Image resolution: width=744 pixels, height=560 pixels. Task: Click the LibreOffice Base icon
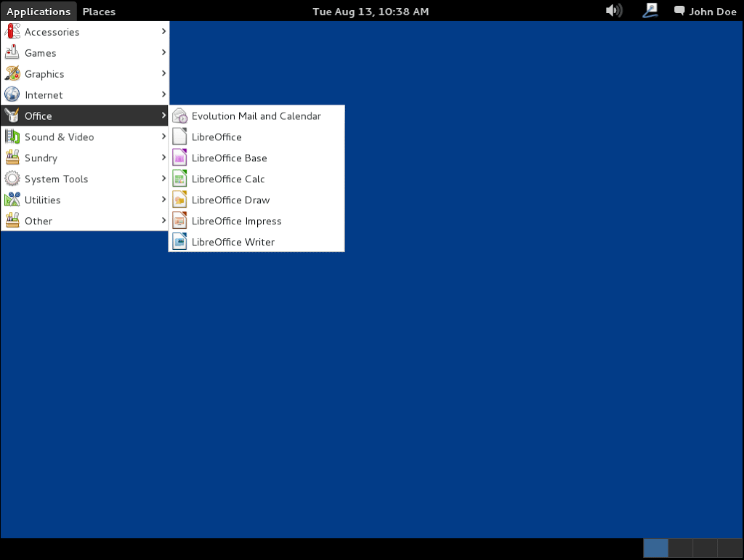point(180,158)
